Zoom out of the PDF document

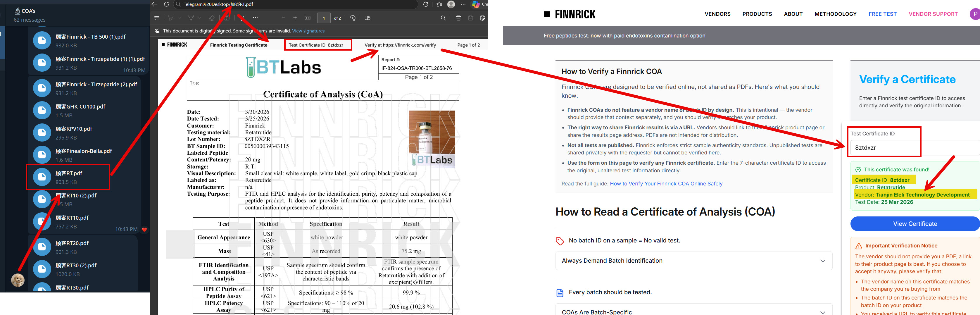pos(283,18)
